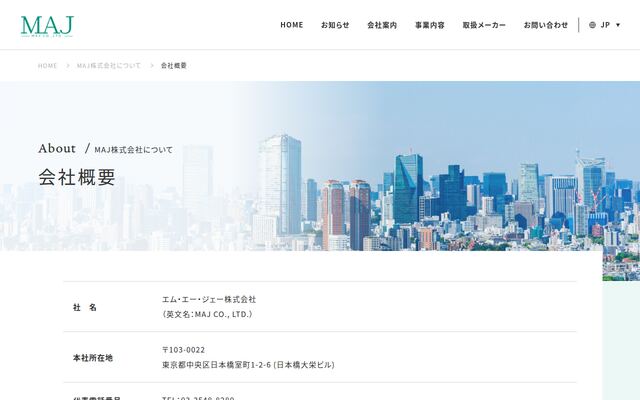Image resolution: width=640 pixels, height=400 pixels.
Task: Click the 東京都中央区日本橋室町1-2-6 address text
Action: 216,365
